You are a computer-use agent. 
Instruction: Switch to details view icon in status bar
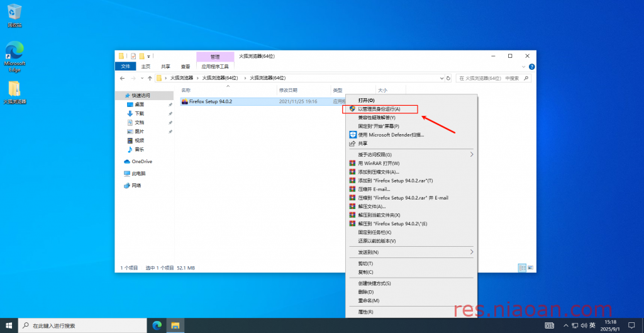[x=522, y=268]
